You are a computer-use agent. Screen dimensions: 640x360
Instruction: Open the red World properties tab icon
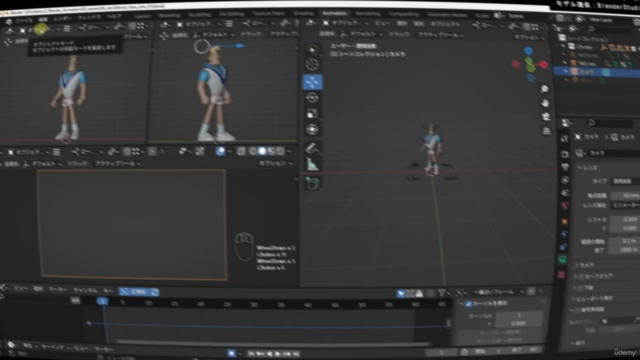(564, 206)
